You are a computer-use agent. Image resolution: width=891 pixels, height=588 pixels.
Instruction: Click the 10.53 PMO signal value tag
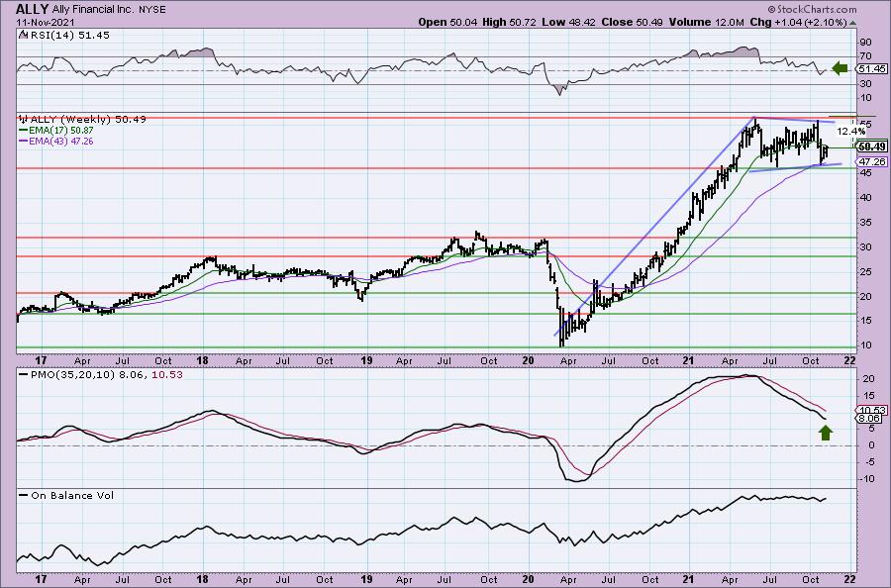[871, 410]
